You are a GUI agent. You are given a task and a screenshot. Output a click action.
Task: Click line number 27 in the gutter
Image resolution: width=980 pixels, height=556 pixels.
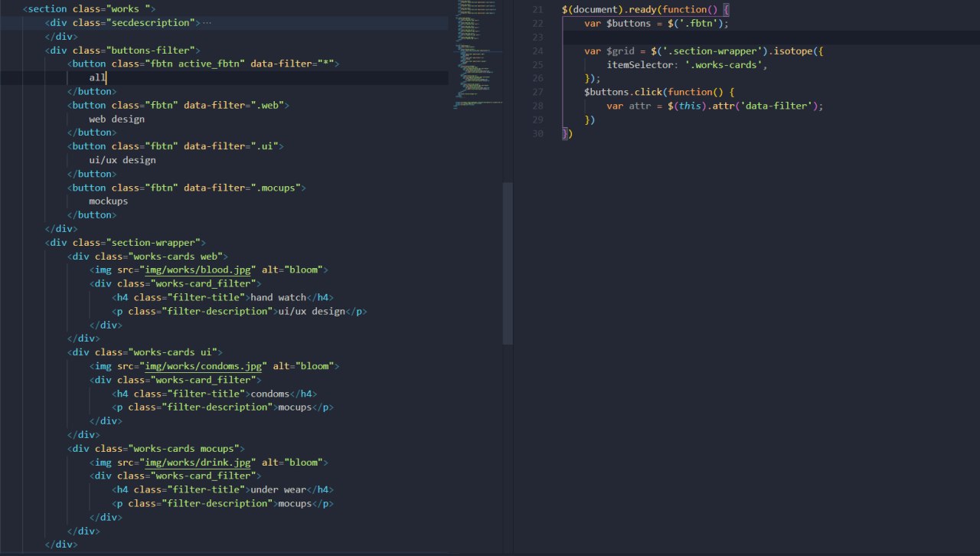click(537, 92)
